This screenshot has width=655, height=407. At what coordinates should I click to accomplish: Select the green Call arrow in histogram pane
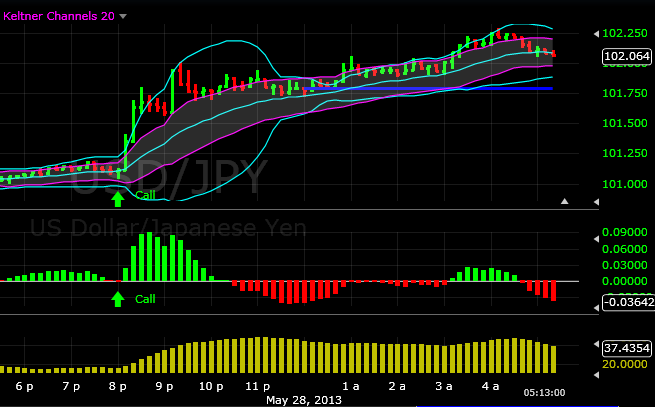click(118, 299)
